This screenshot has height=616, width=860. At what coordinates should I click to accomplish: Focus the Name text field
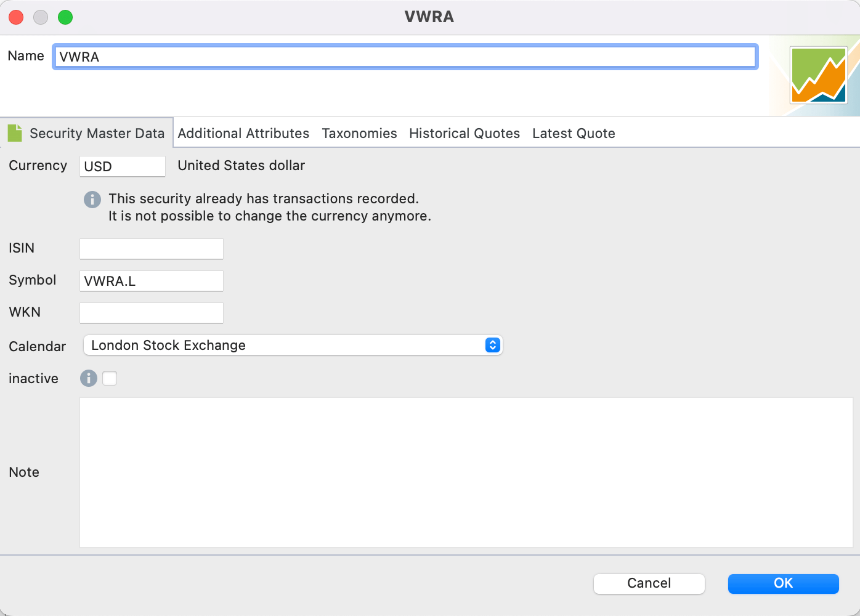[x=405, y=57]
